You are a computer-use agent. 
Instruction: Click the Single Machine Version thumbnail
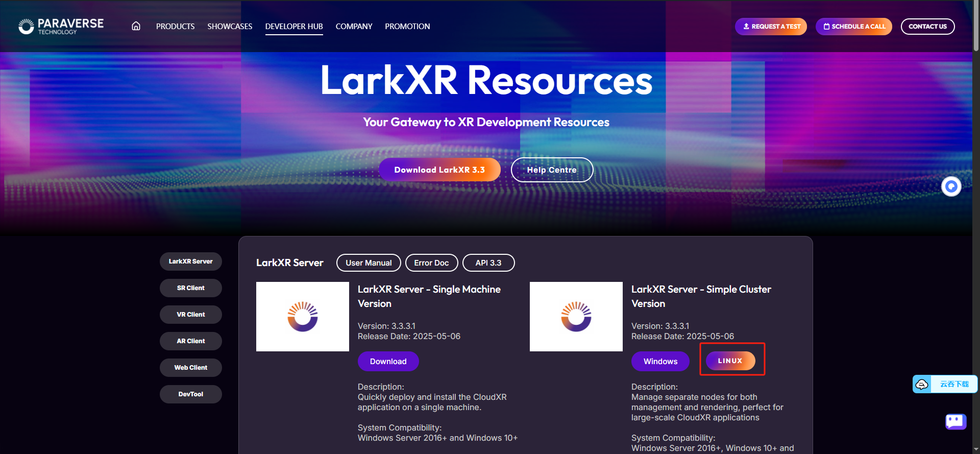click(x=303, y=317)
